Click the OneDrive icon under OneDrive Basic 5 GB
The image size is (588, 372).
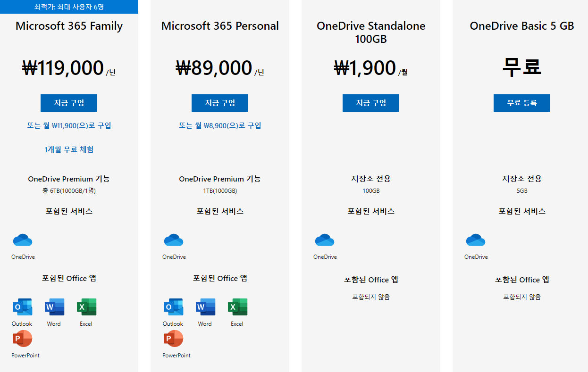click(x=476, y=240)
